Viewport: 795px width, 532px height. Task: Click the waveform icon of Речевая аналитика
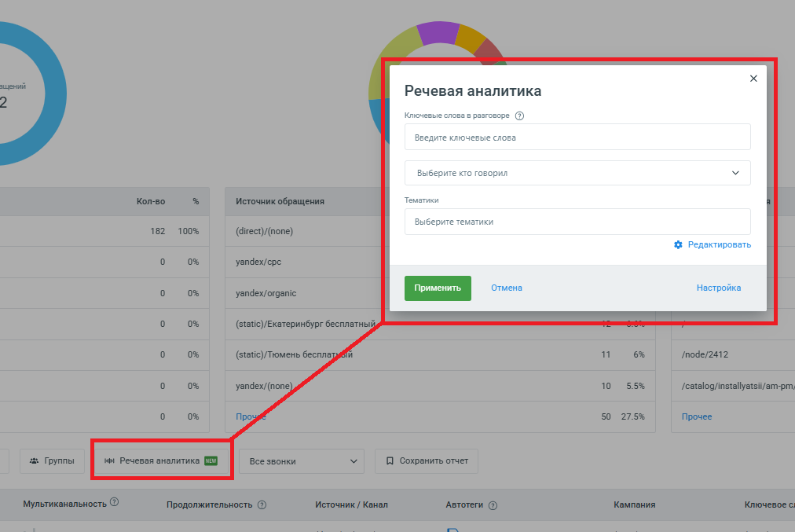point(109,461)
